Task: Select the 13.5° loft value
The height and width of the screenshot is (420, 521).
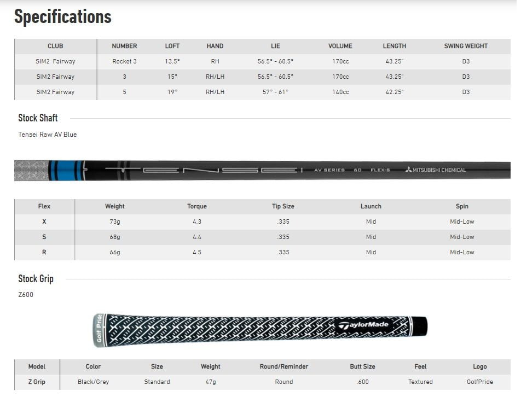Action: point(172,61)
